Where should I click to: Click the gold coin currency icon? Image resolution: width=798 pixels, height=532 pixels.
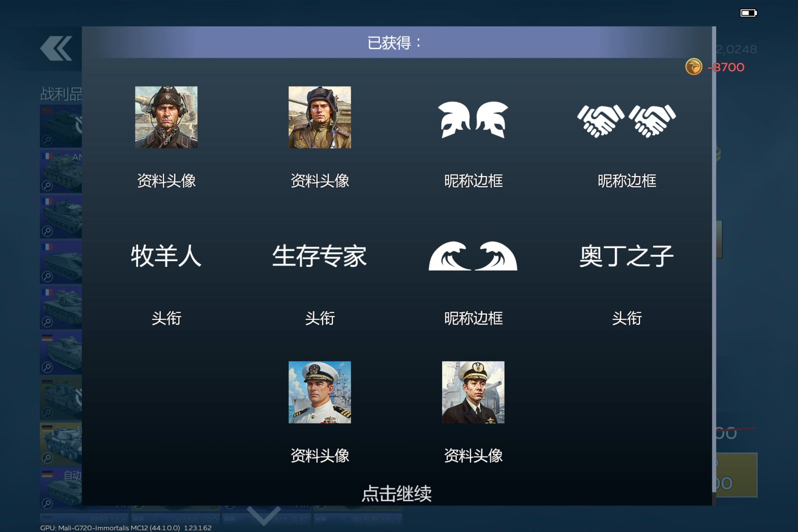tap(694, 66)
